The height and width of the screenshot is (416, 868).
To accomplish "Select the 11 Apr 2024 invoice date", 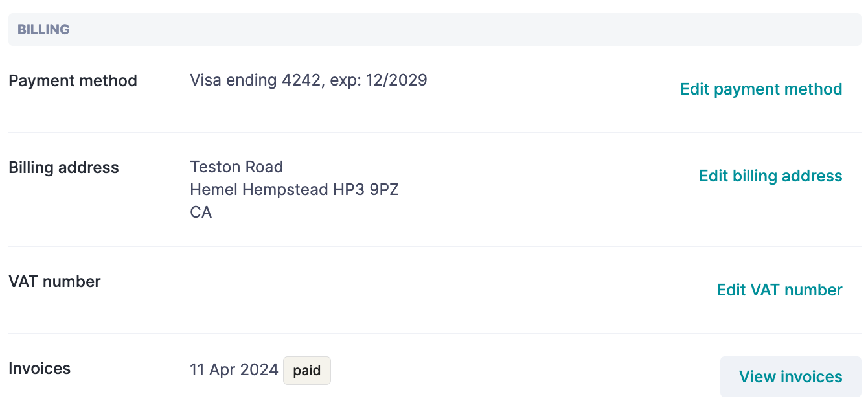I will (x=234, y=370).
